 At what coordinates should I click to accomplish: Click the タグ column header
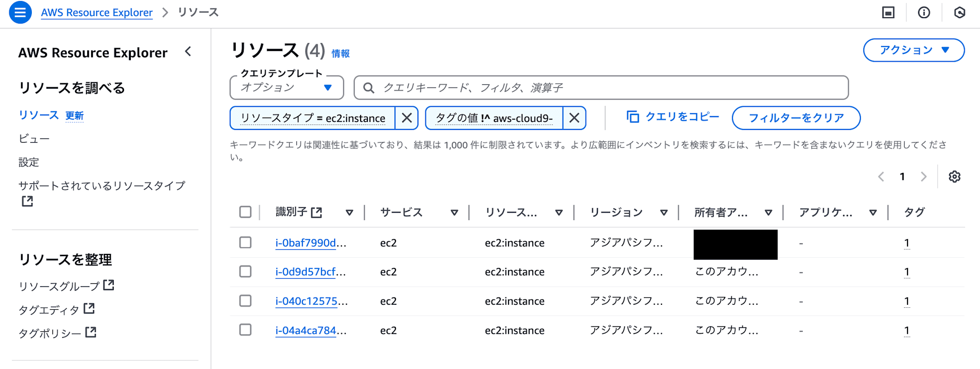pyautogui.click(x=914, y=212)
